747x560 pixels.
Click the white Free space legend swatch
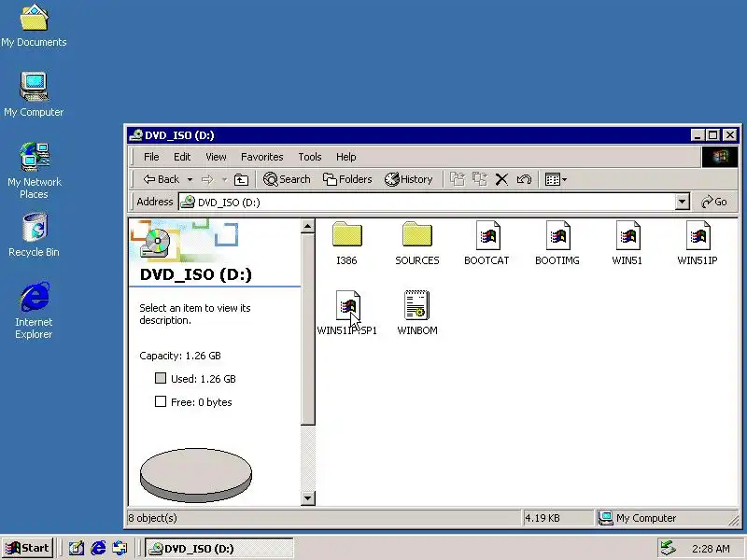click(x=161, y=401)
